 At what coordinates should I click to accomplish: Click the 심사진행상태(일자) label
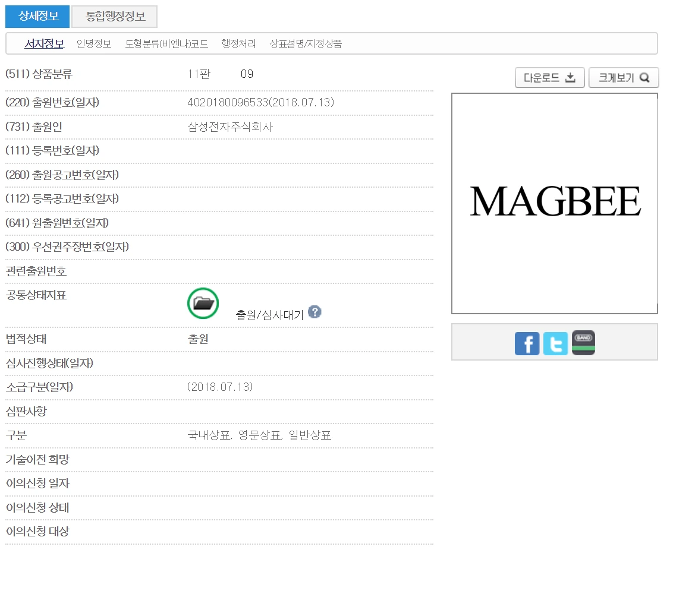(49, 364)
